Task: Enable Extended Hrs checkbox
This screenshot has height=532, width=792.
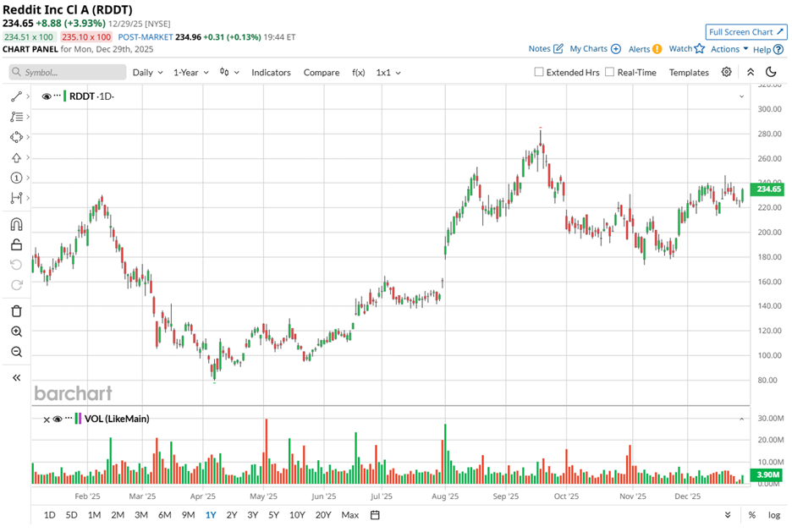Action: pyautogui.click(x=539, y=72)
